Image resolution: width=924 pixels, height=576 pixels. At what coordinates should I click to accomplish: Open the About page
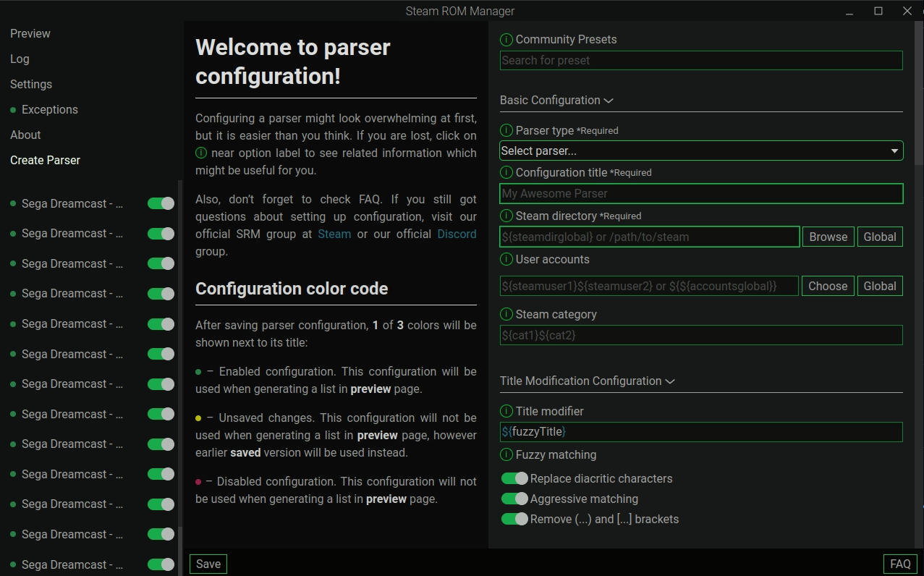tap(25, 135)
